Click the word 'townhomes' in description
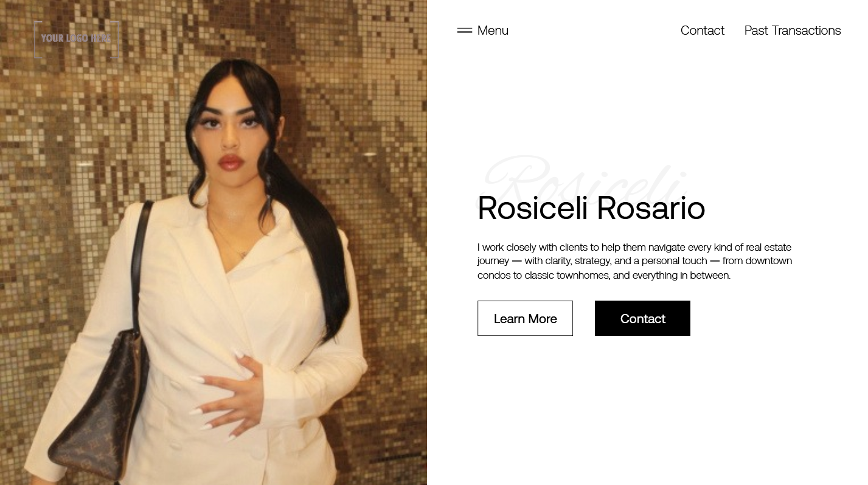 [x=582, y=275]
